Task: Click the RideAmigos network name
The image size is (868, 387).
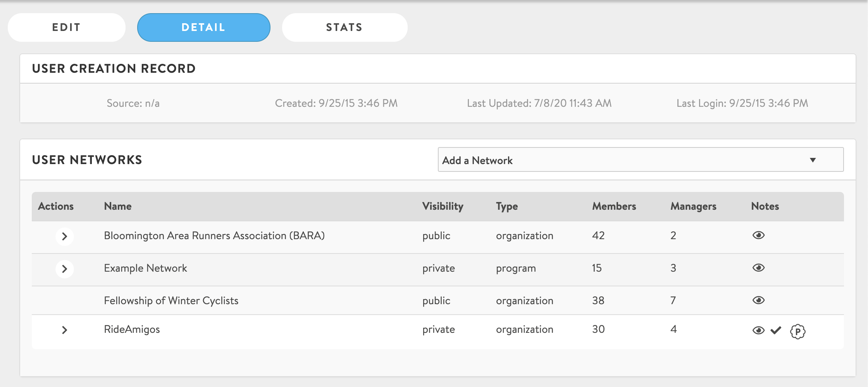Action: tap(132, 329)
